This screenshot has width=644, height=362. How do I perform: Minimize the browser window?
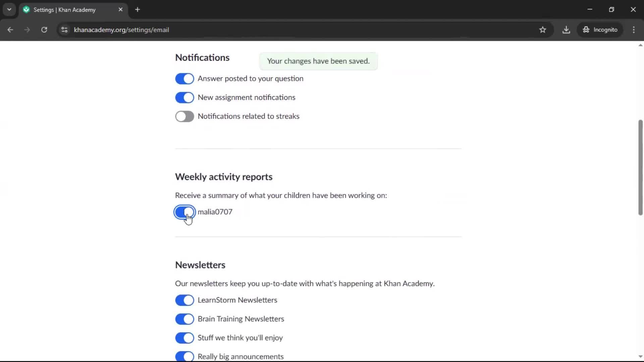(x=590, y=9)
